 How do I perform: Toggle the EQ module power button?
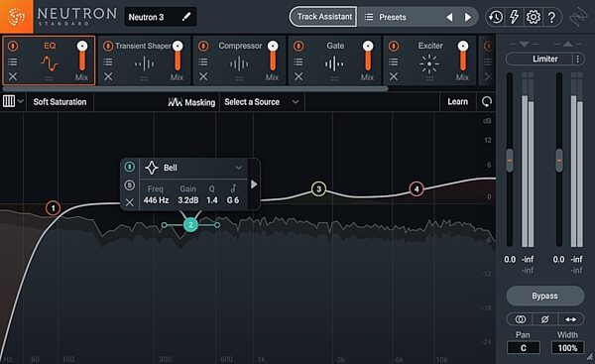(x=13, y=46)
